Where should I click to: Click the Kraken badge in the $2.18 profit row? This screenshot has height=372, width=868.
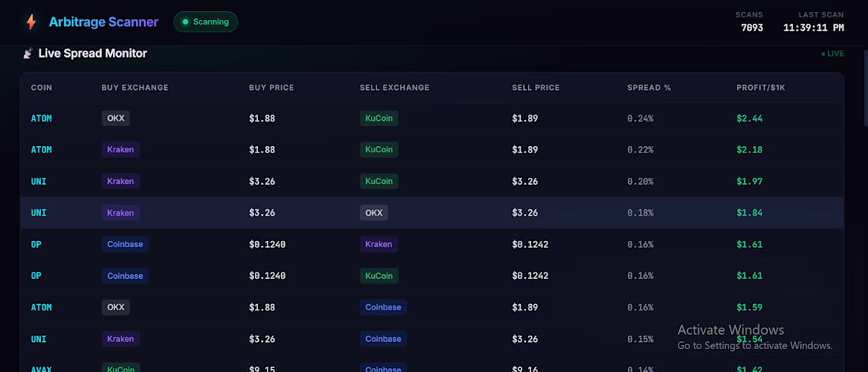point(121,150)
